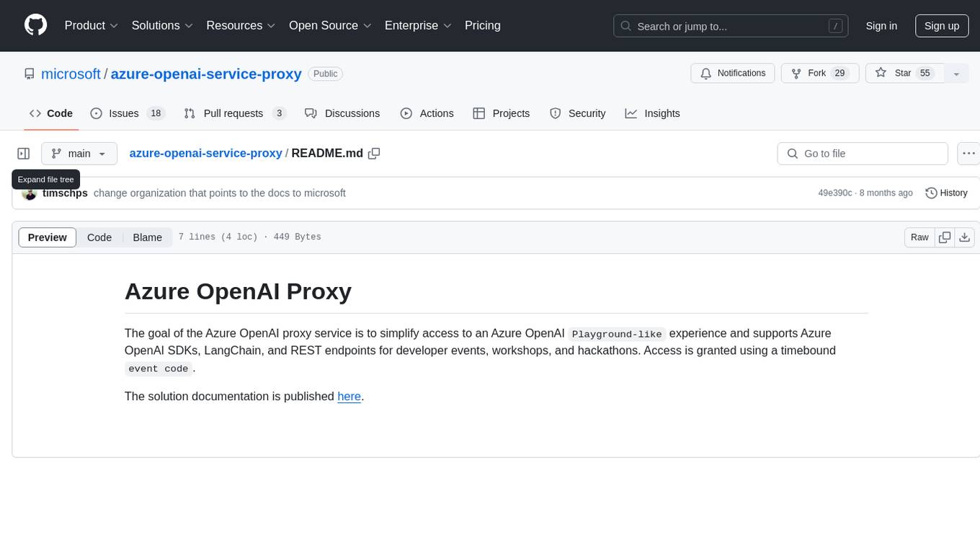This screenshot has height=551, width=980.
Task: Open the microsoft organization link
Action: (71, 74)
